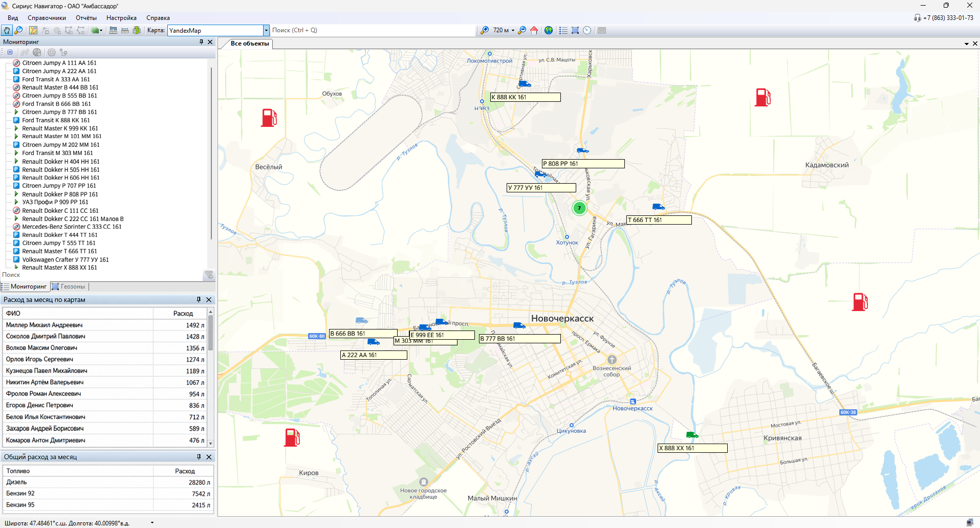Open the Справочники menu
The width and height of the screenshot is (980, 528).
click(47, 18)
